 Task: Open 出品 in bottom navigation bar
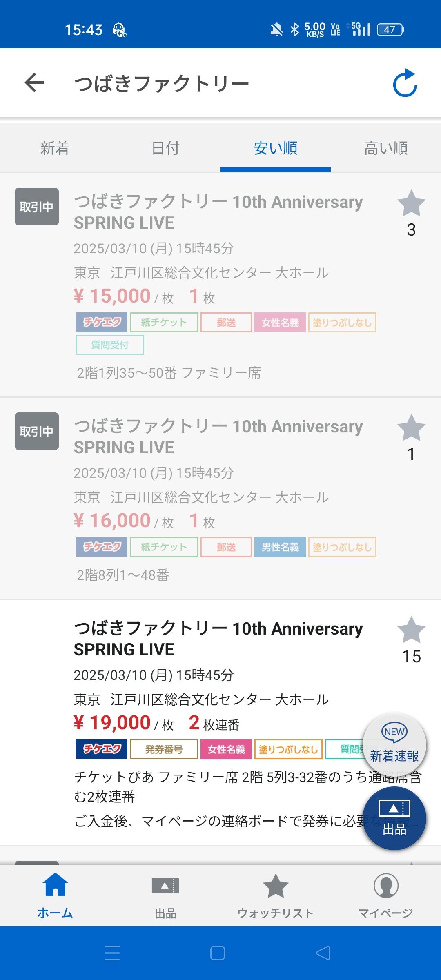165,895
